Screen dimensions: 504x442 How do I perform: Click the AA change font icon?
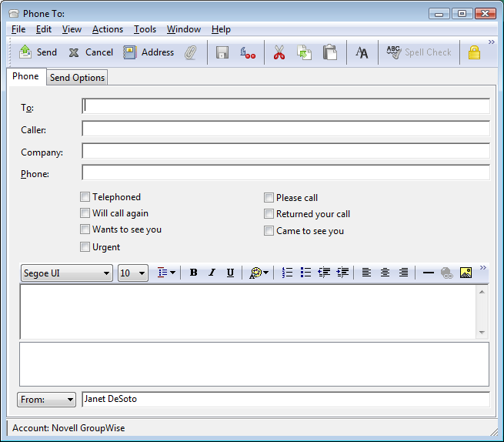[362, 52]
